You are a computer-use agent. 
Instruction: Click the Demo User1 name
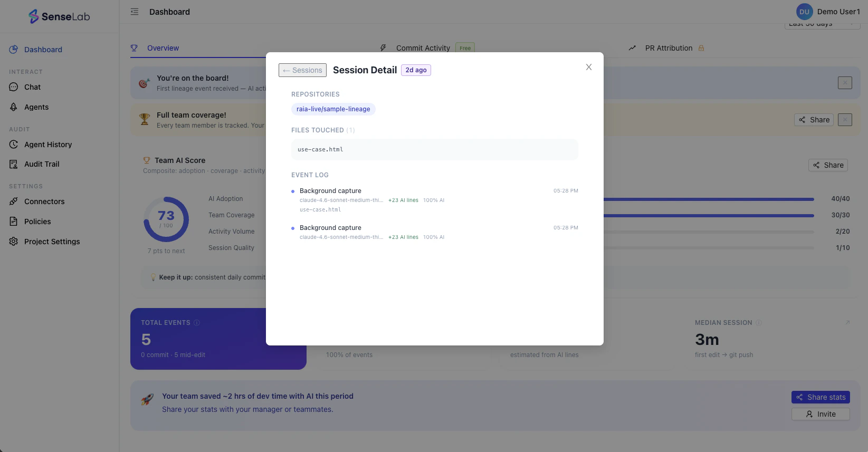pos(838,12)
